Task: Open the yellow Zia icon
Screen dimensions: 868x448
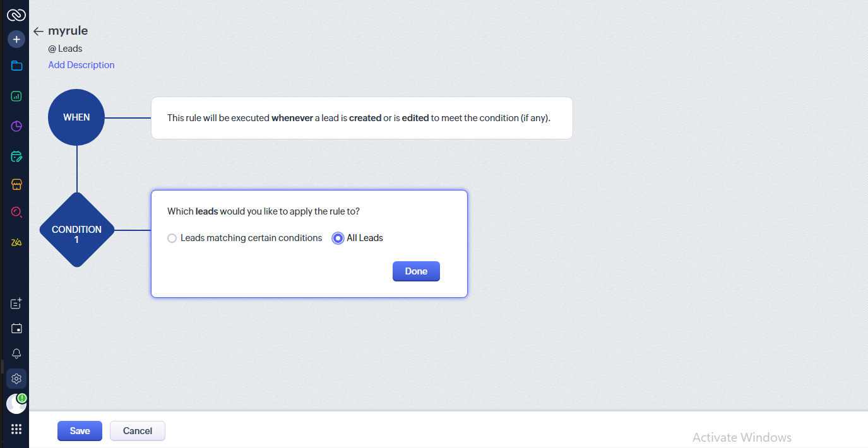Action: [x=16, y=242]
